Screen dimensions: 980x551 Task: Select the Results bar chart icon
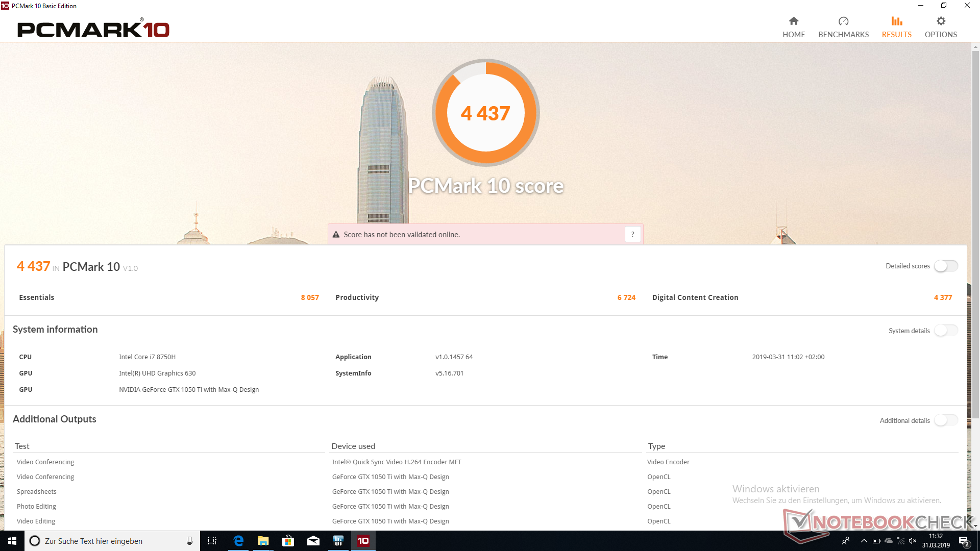(x=896, y=21)
